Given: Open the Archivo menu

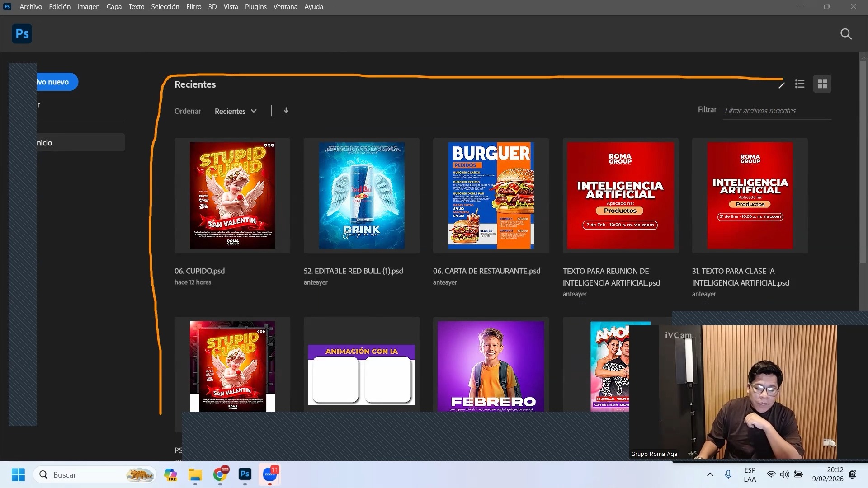Looking at the screenshot, I should point(31,7).
